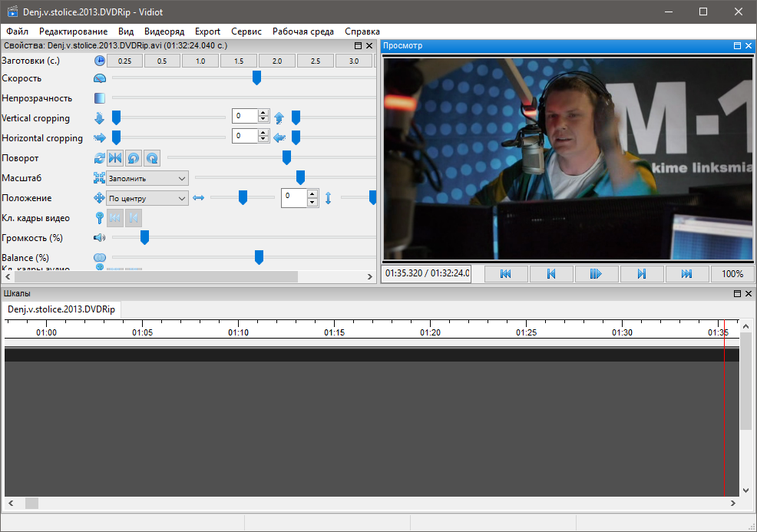Click the Громкость volume slider handle
Screen dimensions: 757x532
pos(144,237)
